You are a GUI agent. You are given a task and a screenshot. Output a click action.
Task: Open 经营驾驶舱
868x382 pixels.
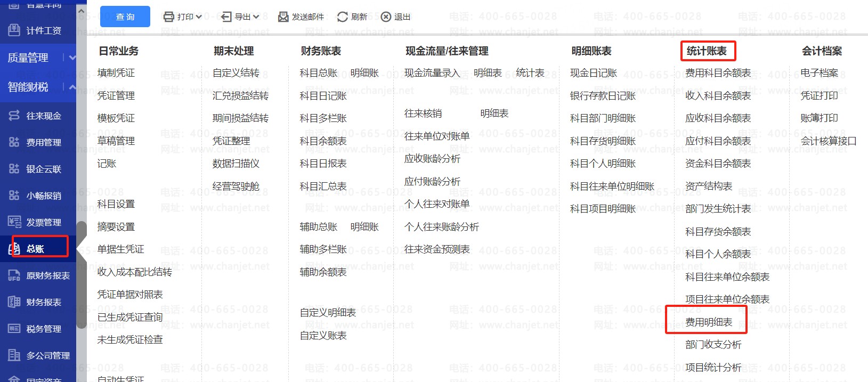click(x=236, y=186)
